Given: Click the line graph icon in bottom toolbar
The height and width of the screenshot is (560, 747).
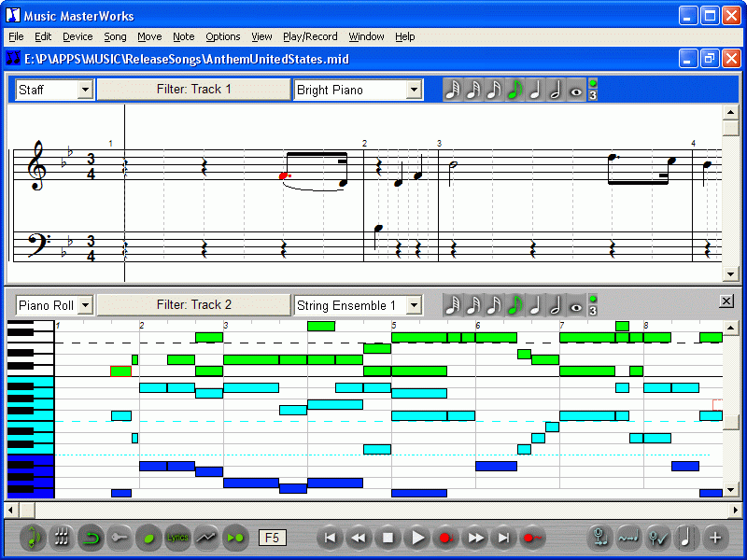Looking at the screenshot, I should point(206,539).
